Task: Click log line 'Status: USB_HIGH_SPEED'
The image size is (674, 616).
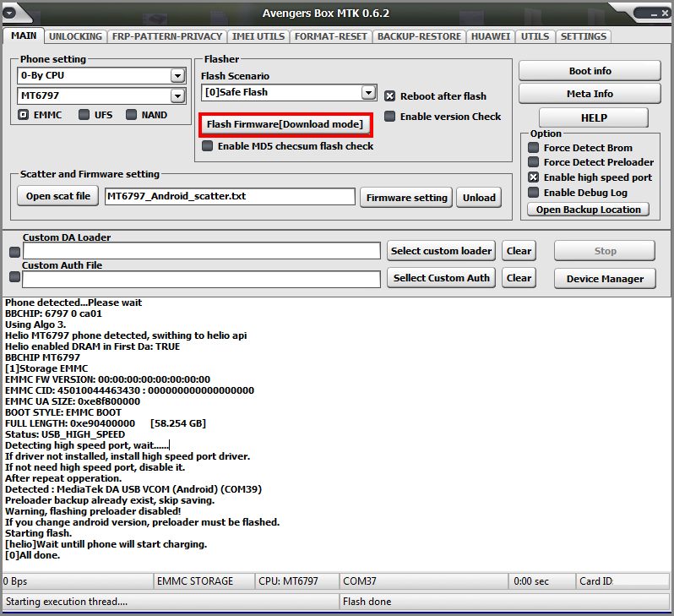Action: (x=65, y=434)
